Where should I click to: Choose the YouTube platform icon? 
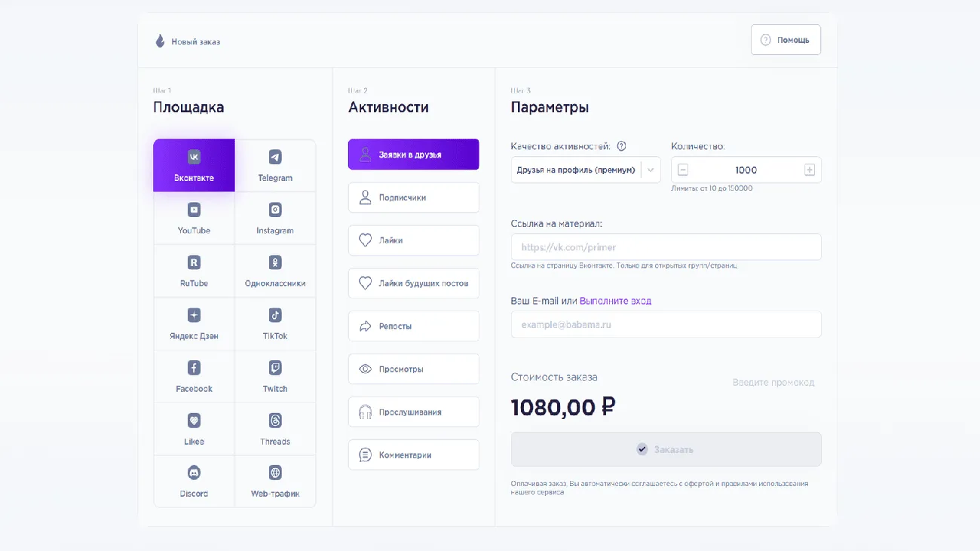coord(194,210)
